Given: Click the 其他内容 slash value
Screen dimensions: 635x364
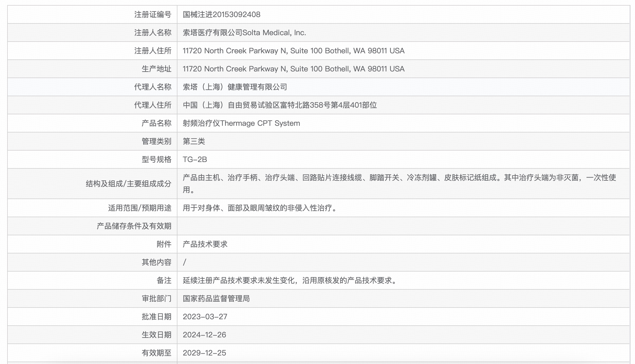Looking at the screenshot, I should click(185, 262).
